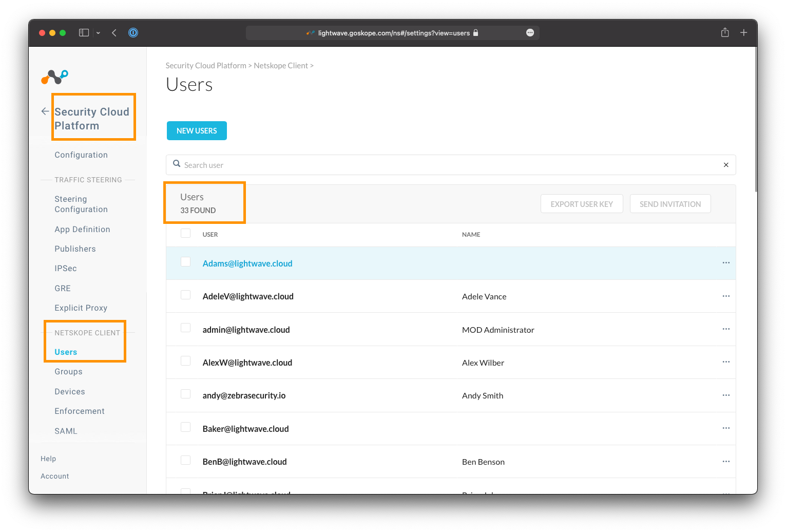Toggle the select-all checkbox in table header
The width and height of the screenshot is (786, 532).
pyautogui.click(x=186, y=234)
